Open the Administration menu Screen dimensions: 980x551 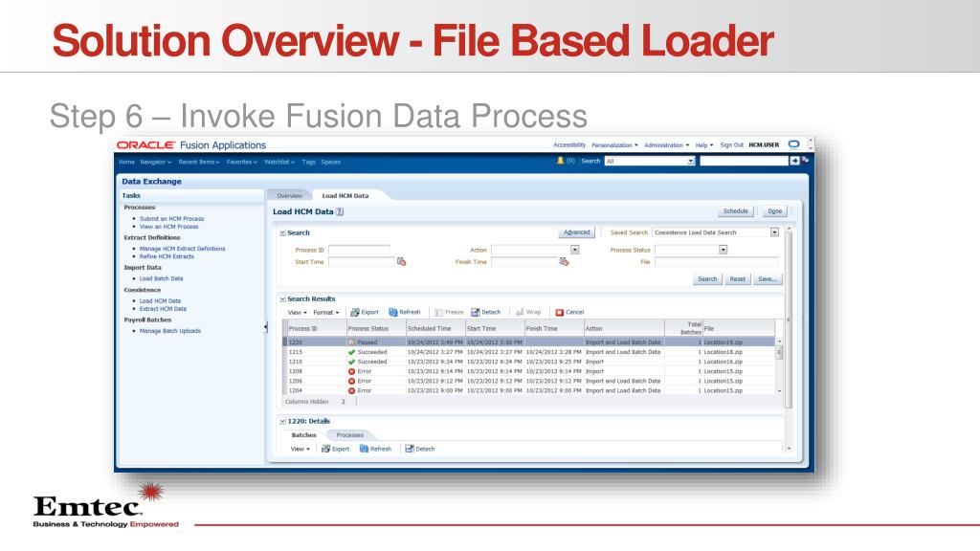pyautogui.click(x=666, y=145)
